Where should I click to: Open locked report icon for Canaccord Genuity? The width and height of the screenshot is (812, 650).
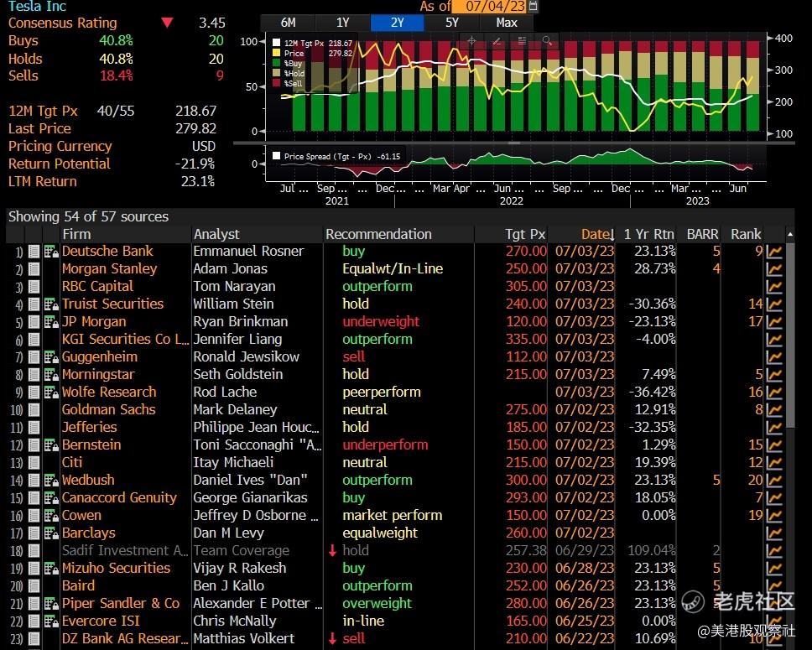click(x=50, y=498)
